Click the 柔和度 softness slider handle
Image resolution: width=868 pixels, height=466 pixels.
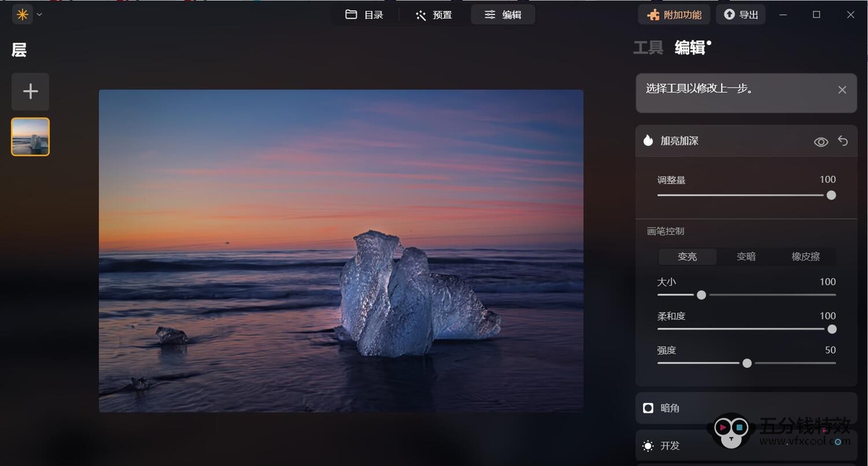[832, 329]
